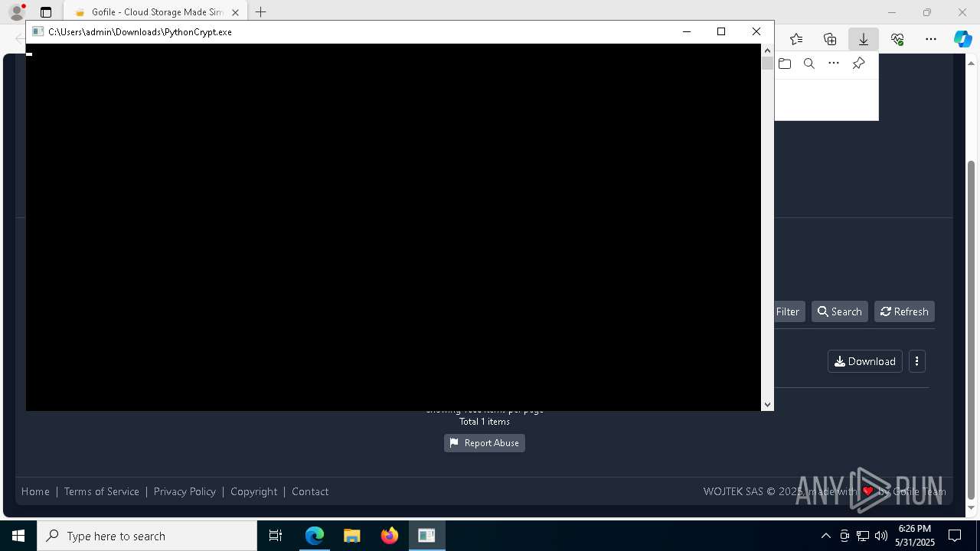
Task: Maximize the PythonCrypt.exe console window
Action: click(x=721, y=31)
